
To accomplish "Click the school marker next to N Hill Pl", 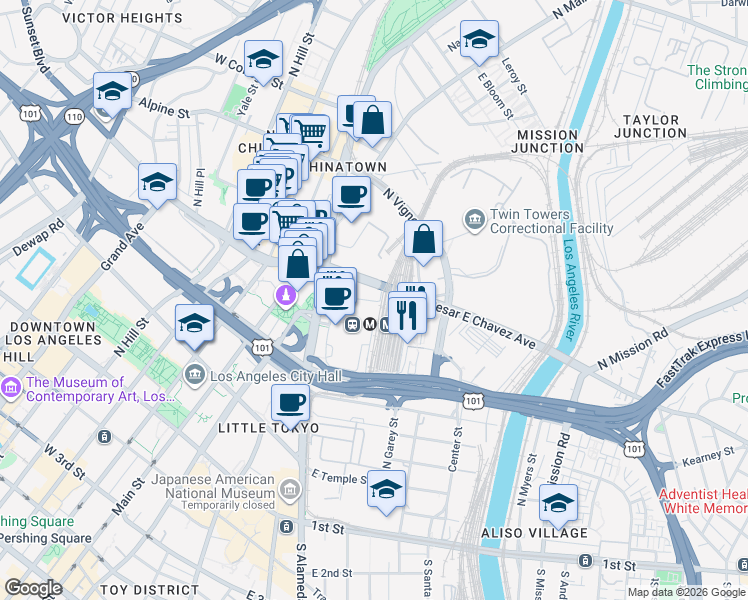I will click(157, 183).
